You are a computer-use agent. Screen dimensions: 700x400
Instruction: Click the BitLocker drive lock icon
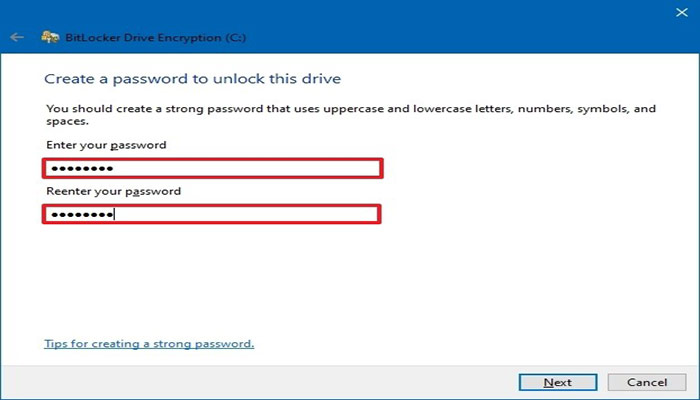(50, 37)
